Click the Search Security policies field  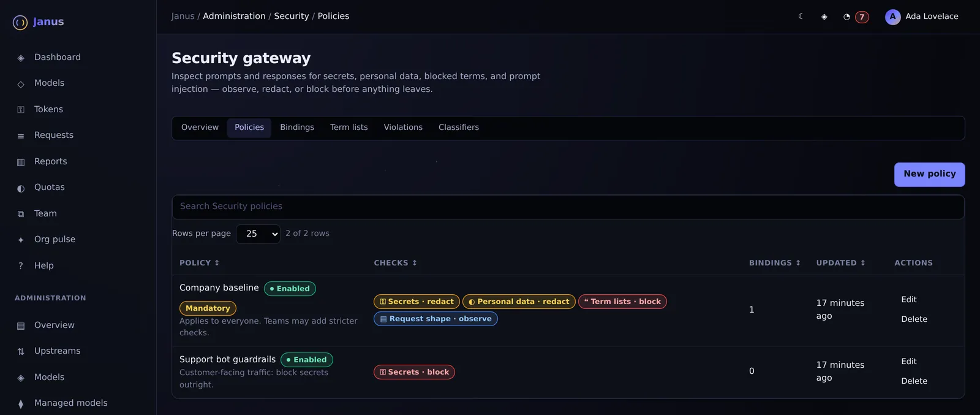click(568, 207)
